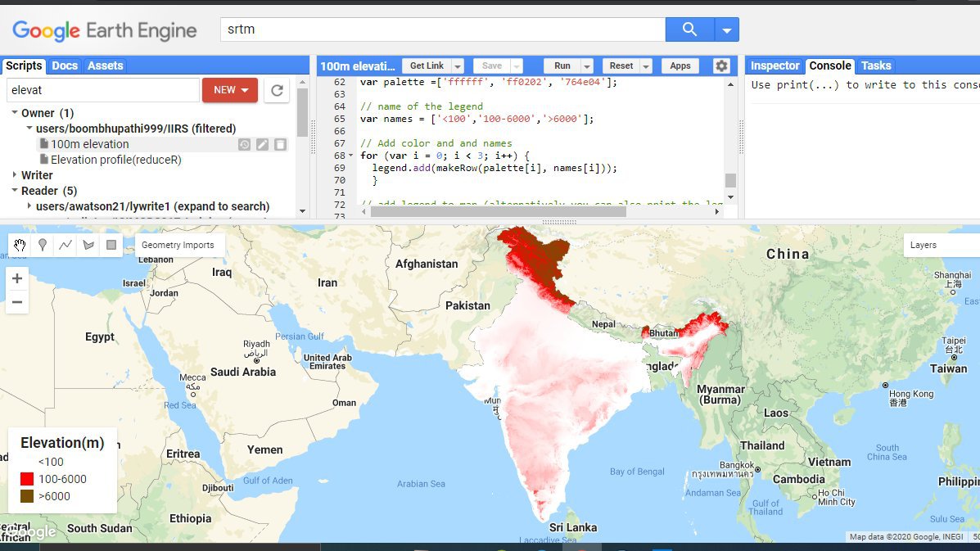980x551 pixels.
Task: Choose the draw line tool
Action: (x=65, y=245)
